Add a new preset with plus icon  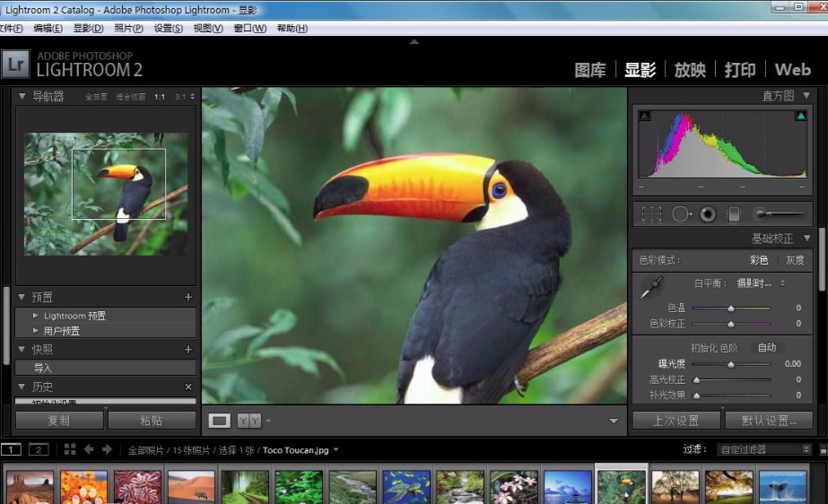coord(188,297)
